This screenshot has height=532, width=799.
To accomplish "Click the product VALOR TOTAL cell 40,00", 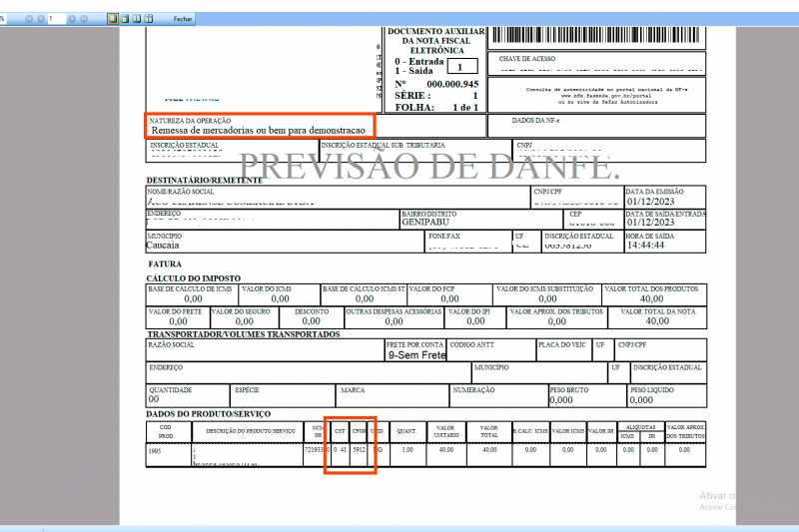I will coord(489,450).
